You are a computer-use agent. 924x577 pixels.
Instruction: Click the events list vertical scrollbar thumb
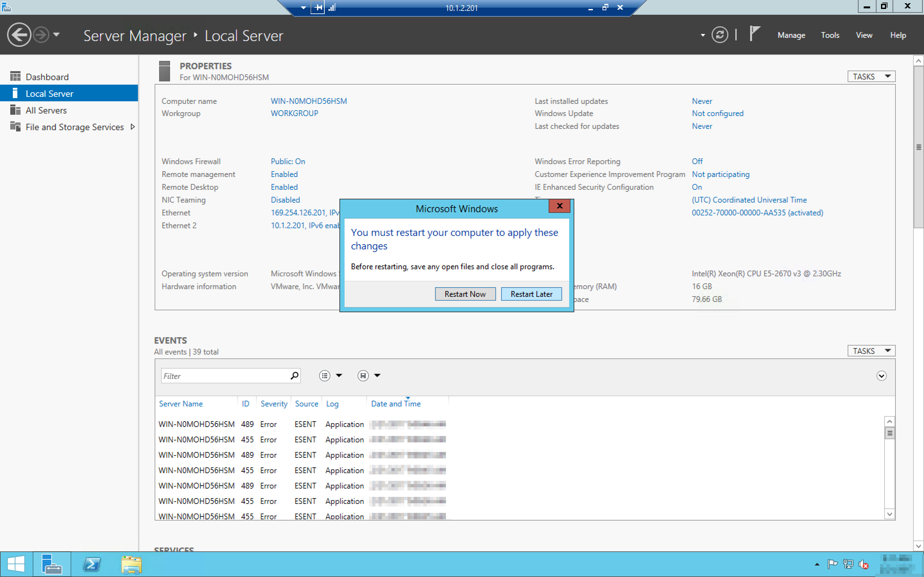click(889, 433)
